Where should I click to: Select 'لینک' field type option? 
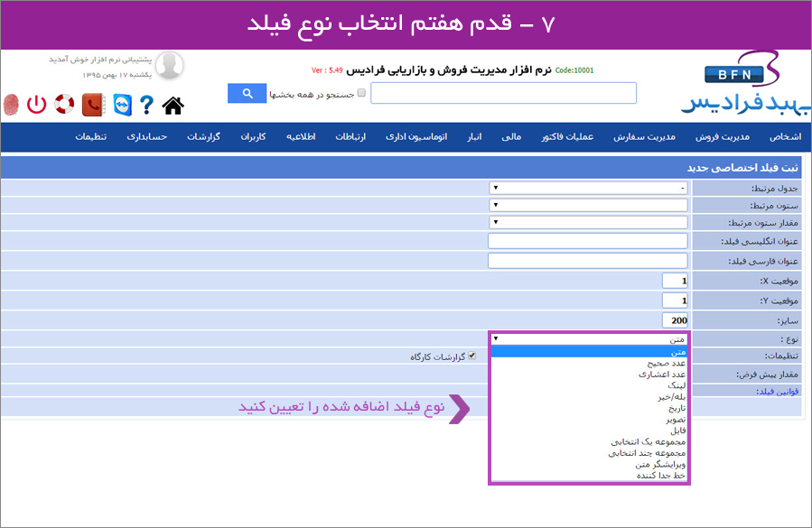589,385
